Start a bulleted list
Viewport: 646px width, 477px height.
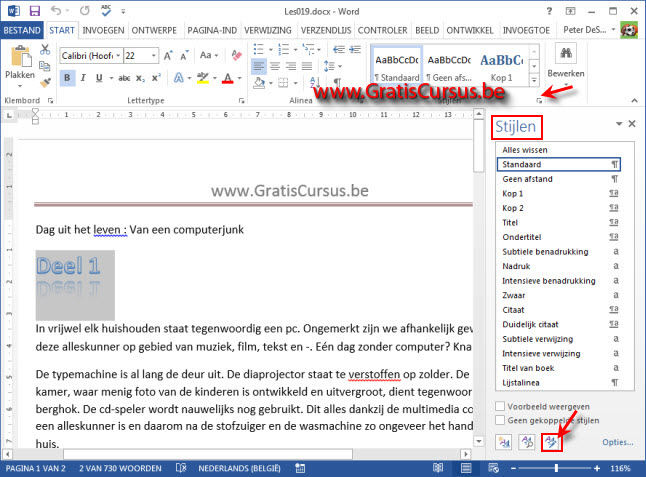click(259, 49)
